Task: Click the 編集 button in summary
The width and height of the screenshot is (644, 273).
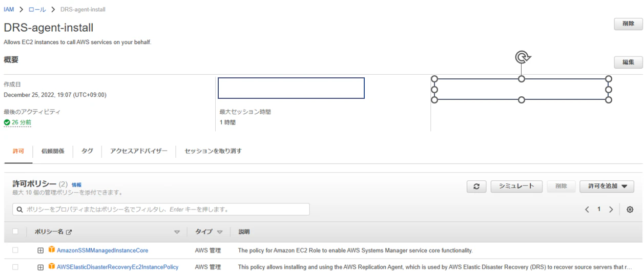Action: point(628,62)
